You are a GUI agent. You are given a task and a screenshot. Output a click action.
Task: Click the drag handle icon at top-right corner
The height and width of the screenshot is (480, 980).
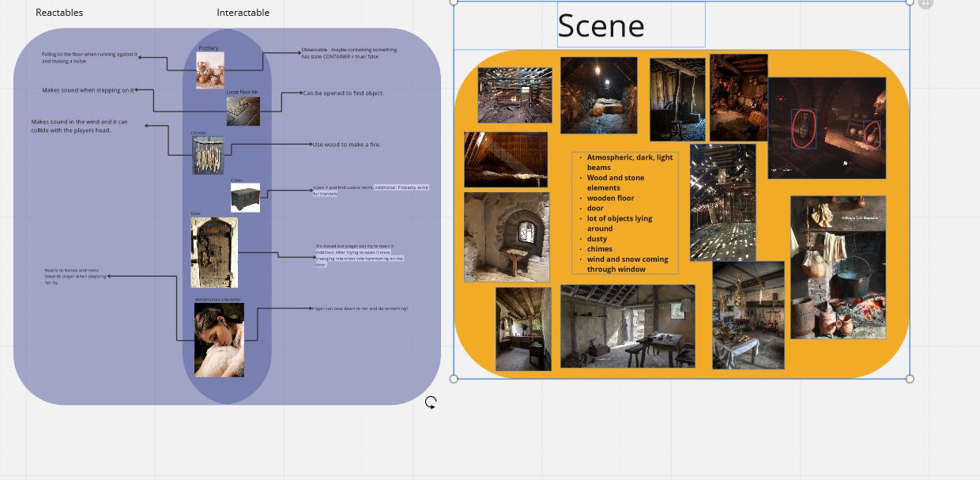[925, 3]
